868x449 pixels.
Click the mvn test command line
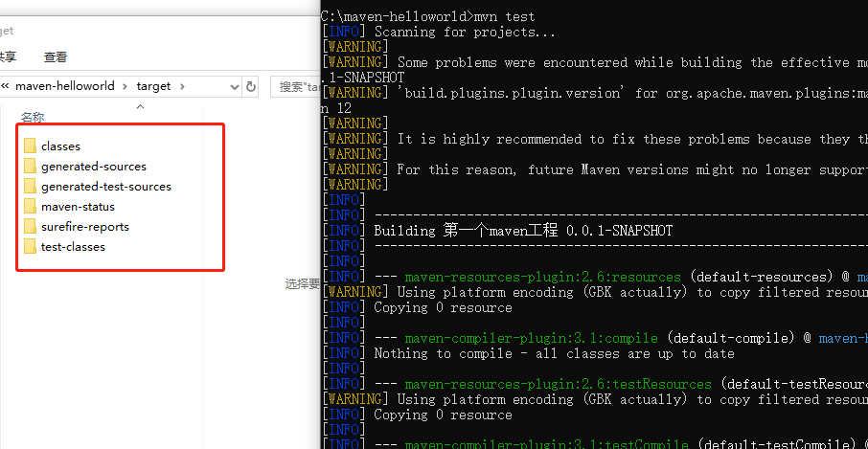[x=428, y=16]
